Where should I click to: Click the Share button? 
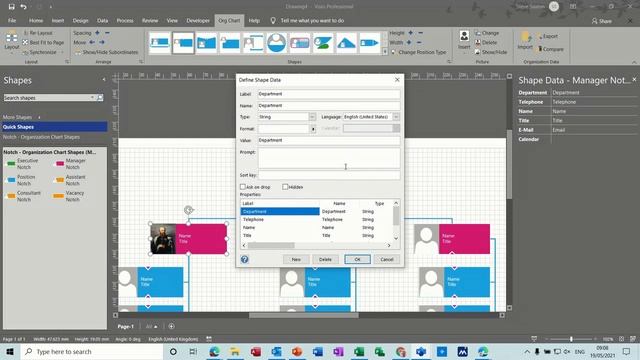pyautogui.click(x=602, y=21)
